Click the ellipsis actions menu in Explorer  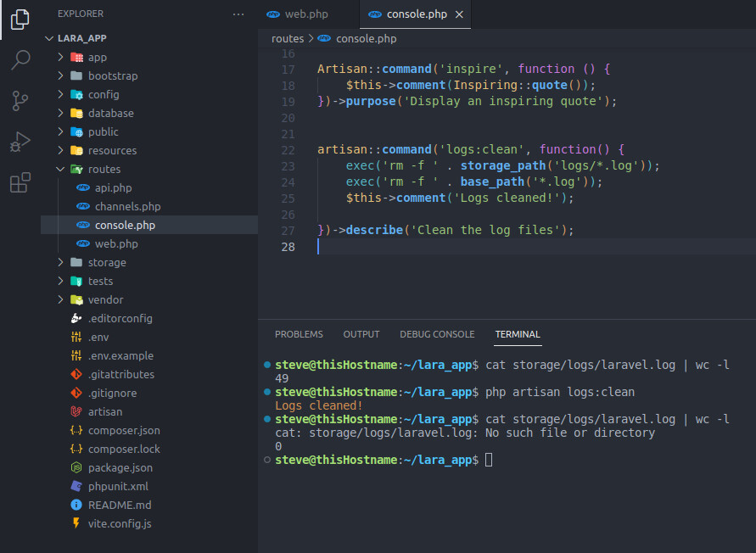point(236,14)
